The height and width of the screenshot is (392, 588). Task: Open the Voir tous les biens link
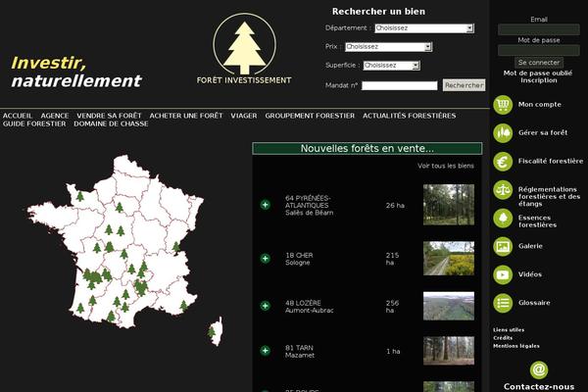tap(446, 166)
